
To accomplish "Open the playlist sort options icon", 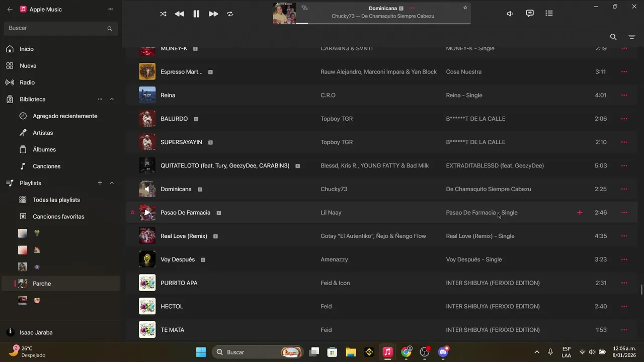I will pos(632,37).
